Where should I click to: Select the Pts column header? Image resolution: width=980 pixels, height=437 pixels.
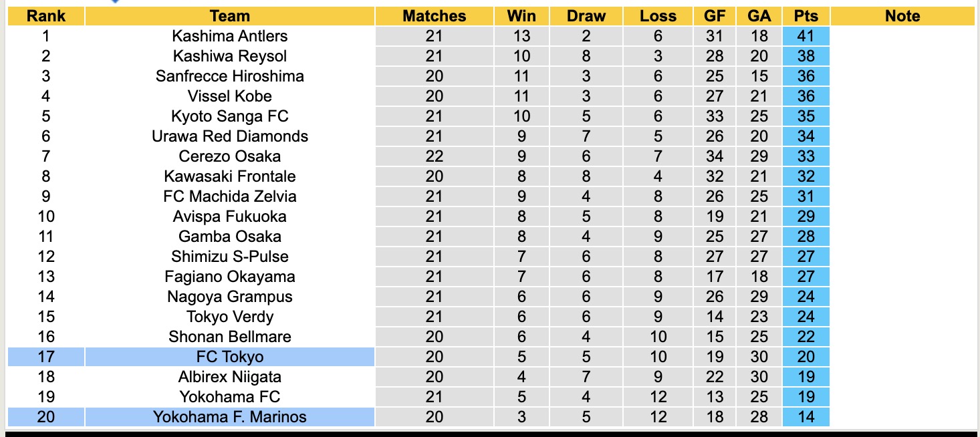(x=806, y=16)
